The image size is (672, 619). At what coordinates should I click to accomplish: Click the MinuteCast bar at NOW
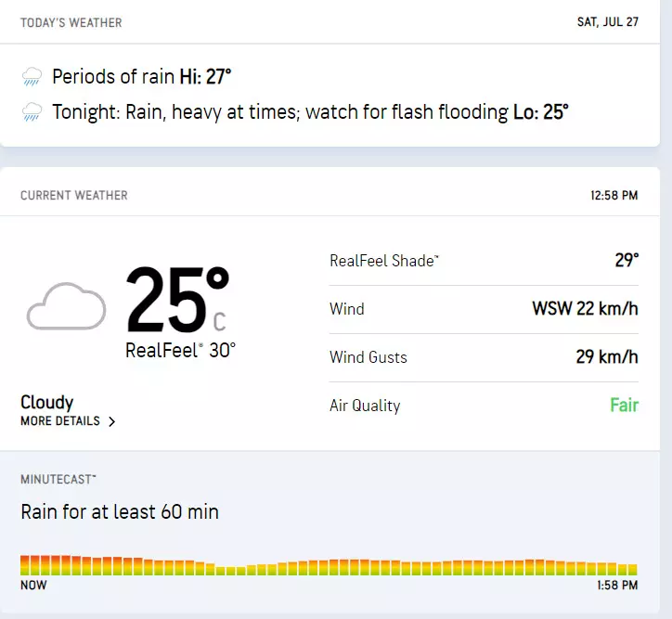click(x=26, y=565)
